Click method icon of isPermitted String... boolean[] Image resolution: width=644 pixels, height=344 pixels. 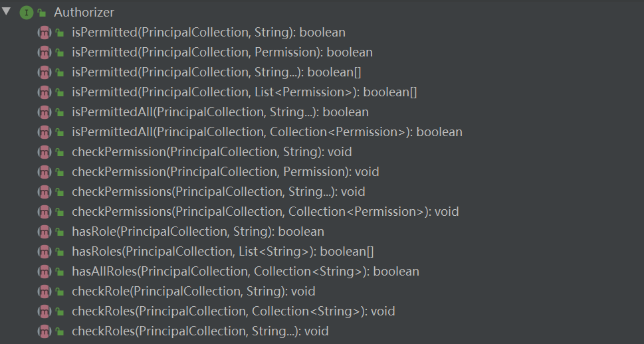[x=45, y=72]
